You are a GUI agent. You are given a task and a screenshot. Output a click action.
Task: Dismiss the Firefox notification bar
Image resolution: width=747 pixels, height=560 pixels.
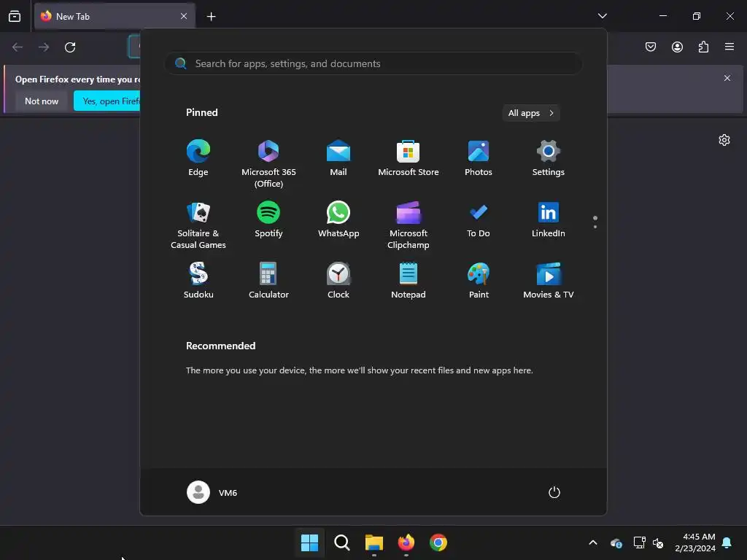click(x=727, y=78)
